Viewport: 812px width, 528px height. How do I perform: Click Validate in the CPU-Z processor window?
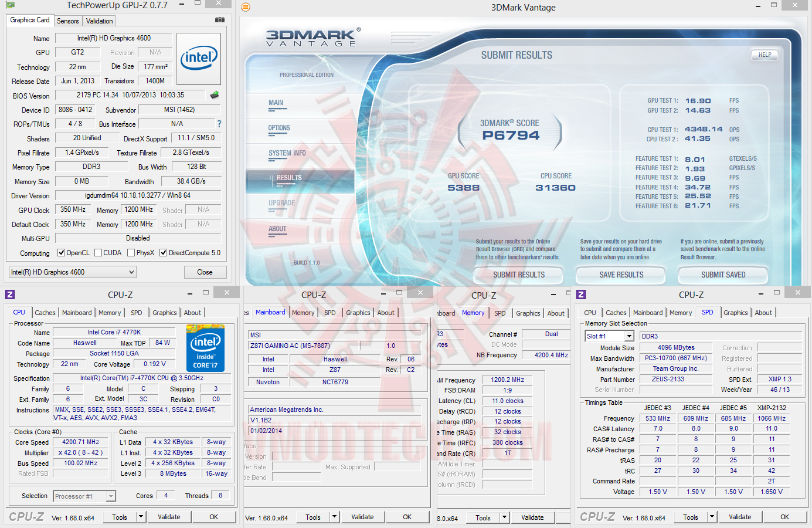tap(169, 517)
